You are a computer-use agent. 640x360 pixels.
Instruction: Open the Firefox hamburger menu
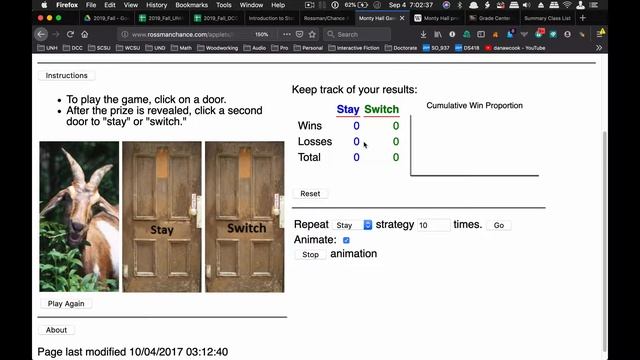click(x=600, y=34)
